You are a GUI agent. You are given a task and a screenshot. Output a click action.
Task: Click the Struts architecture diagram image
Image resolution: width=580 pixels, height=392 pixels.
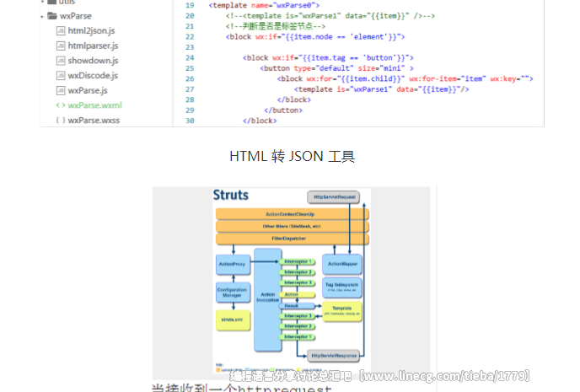[292, 281]
